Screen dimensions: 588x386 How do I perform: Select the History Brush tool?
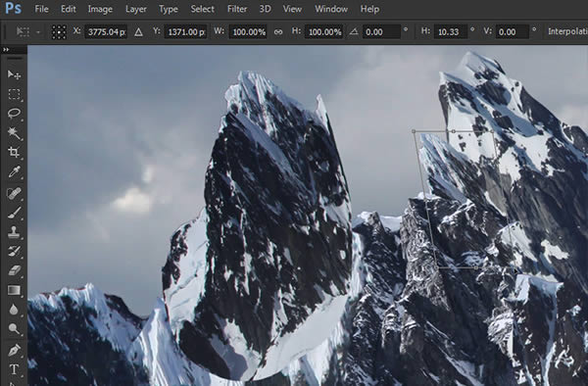(x=14, y=251)
